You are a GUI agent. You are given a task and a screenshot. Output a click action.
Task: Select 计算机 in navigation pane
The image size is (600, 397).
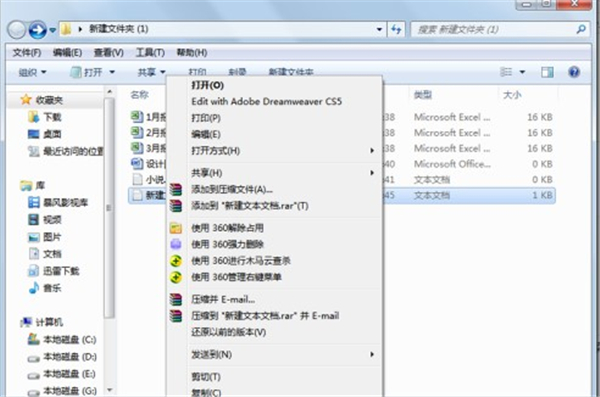click(x=42, y=322)
